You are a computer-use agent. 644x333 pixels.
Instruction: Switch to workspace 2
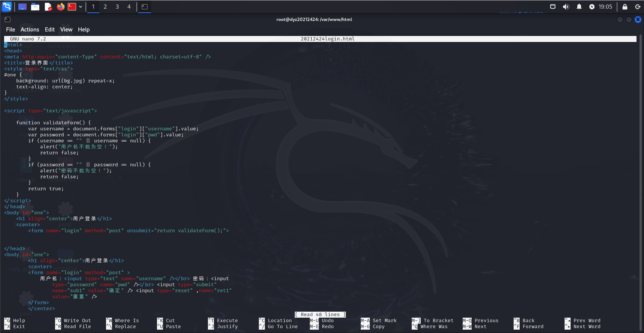click(105, 7)
